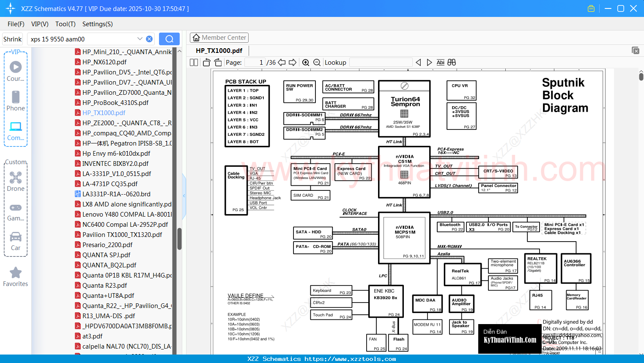The image size is (644, 363).
Task: Go to next page arrow
Action: coord(293,63)
